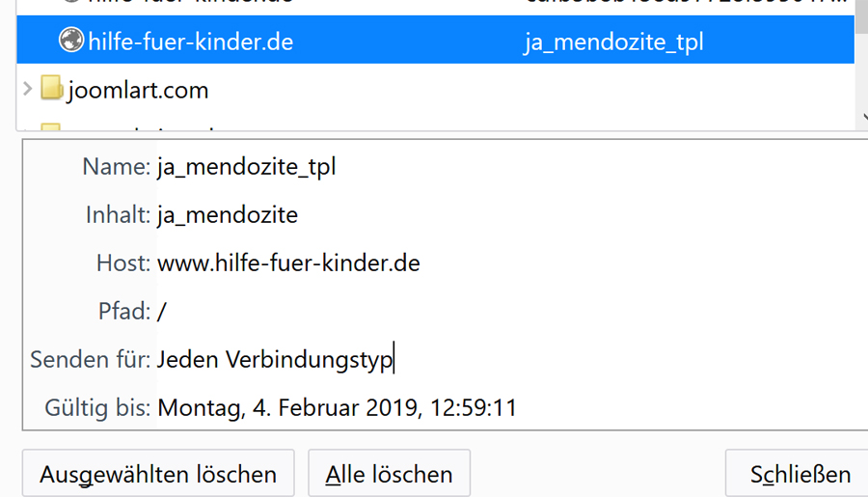Click the globe icon beside hilfe-fuer-kinder.de
This screenshot has height=497, width=868.
pos(71,41)
